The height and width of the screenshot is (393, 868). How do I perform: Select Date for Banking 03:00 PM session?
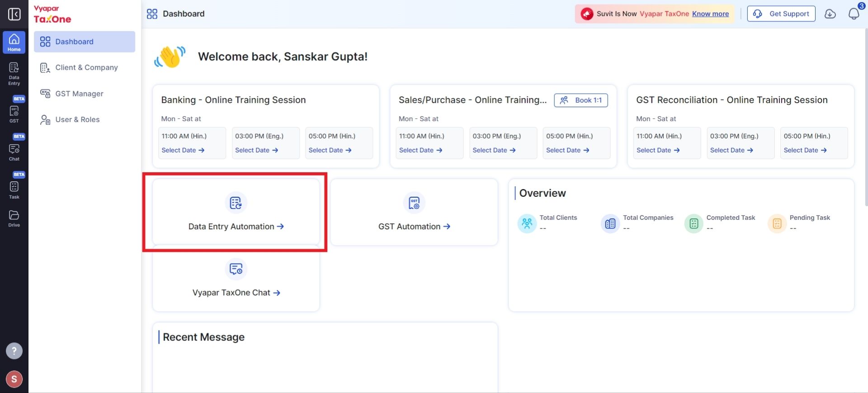pos(256,150)
